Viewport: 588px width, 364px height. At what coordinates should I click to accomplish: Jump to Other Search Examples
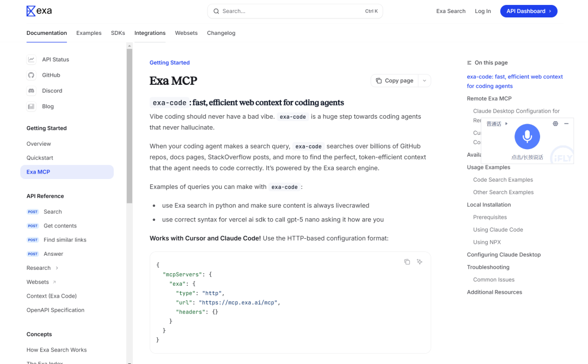pyautogui.click(x=503, y=192)
